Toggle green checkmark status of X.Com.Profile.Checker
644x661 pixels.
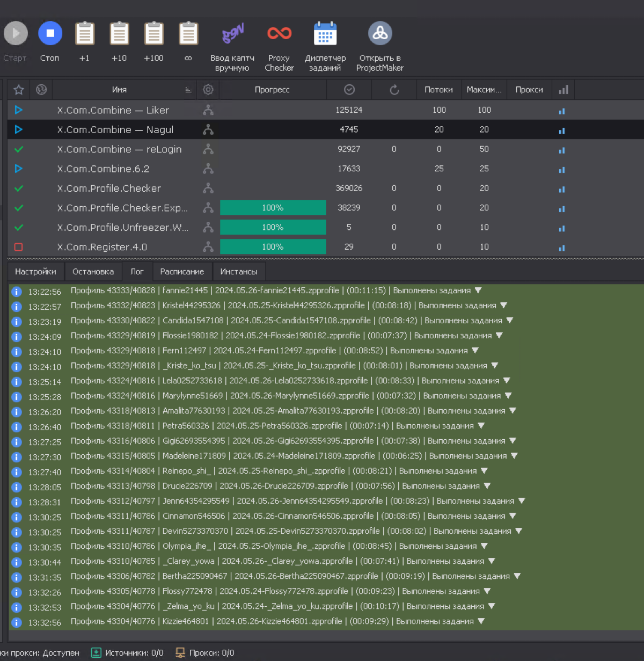tap(19, 188)
